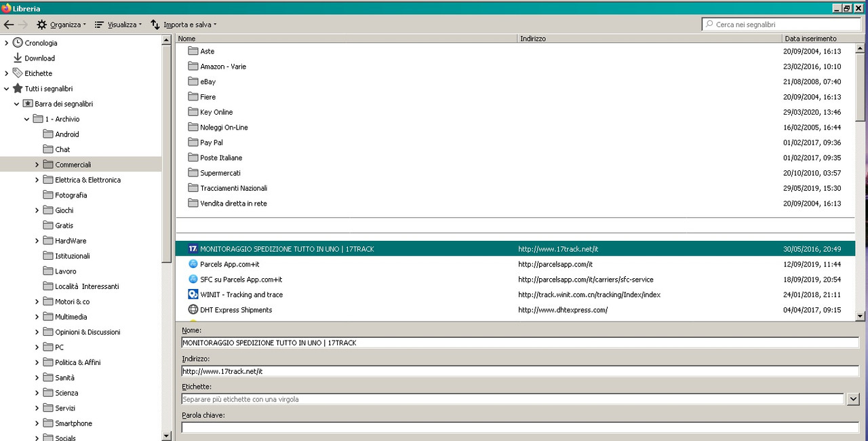Image resolution: width=868 pixels, height=441 pixels.
Task: Click the Parola chiave input field
Action: coord(520,427)
